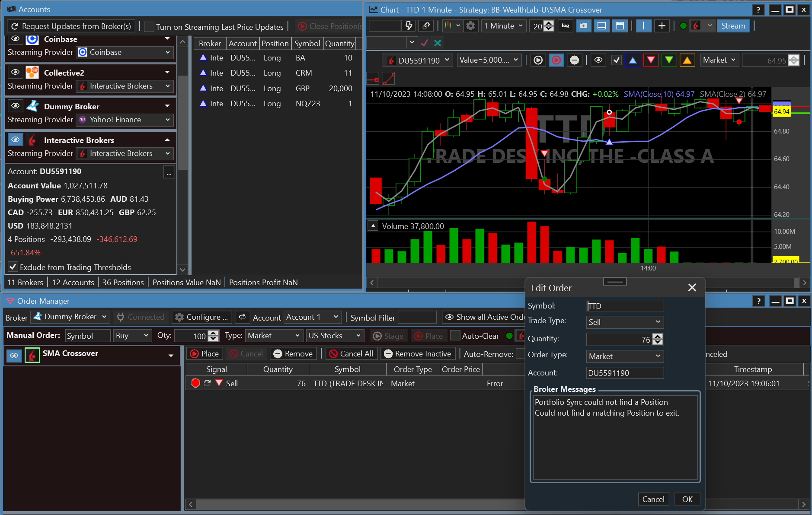Click OK in the Edit Order dialog
This screenshot has width=812, height=515.
tap(687, 499)
